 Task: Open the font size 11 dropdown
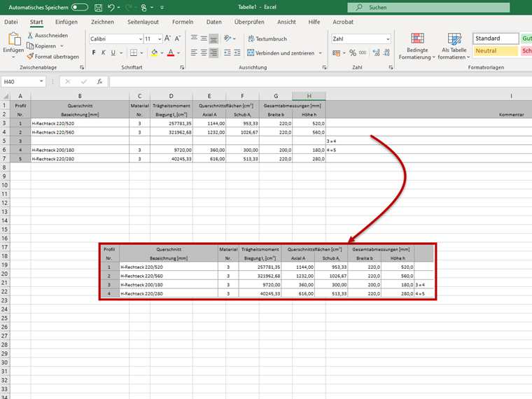(x=160, y=39)
